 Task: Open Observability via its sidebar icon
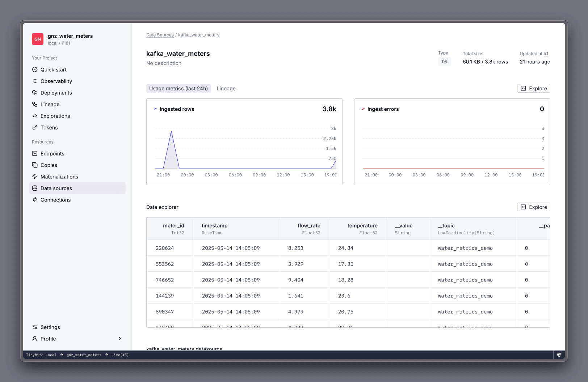click(x=35, y=81)
